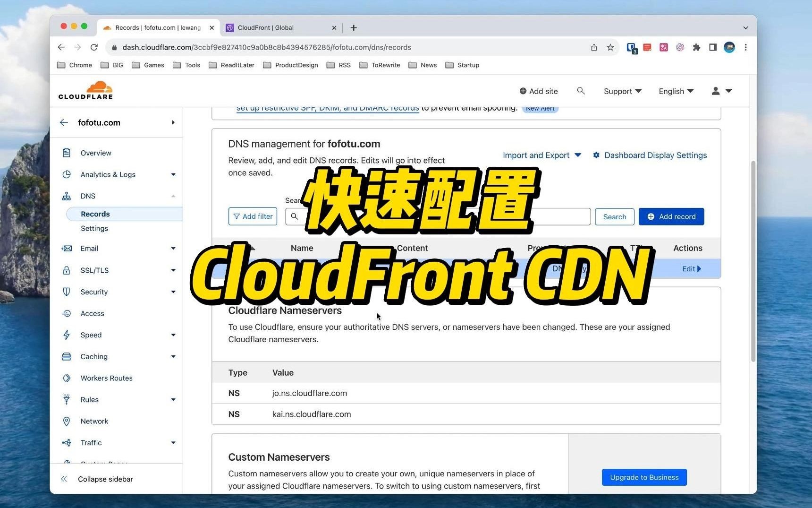Open the Chrome side panel icon
812x508 pixels.
click(x=713, y=47)
